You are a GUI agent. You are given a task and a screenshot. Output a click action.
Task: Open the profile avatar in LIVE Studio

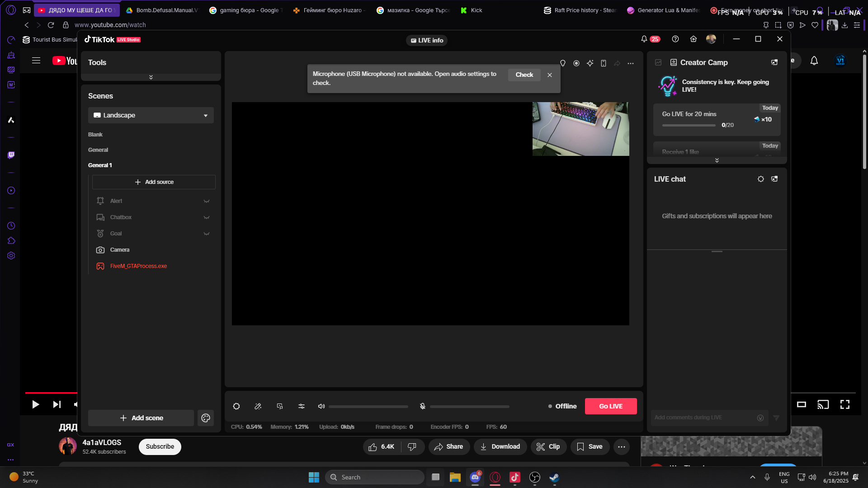(x=711, y=39)
